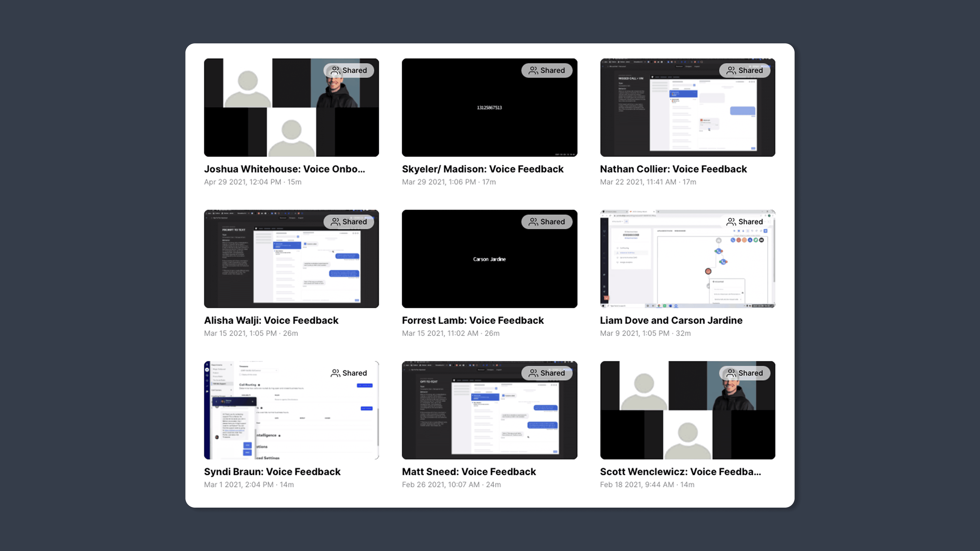Click Shared badge on Skyeler/Madison recording
The height and width of the screenshot is (551, 980).
coord(546,70)
